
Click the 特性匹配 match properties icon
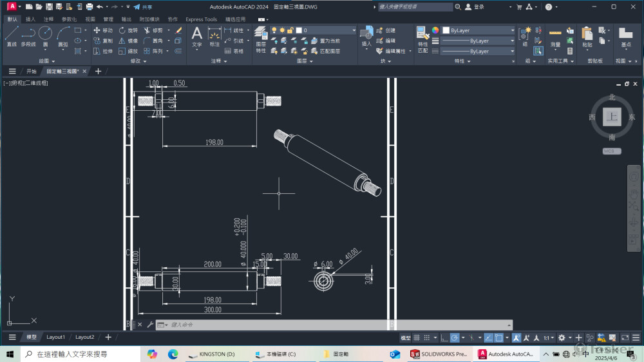[422, 39]
